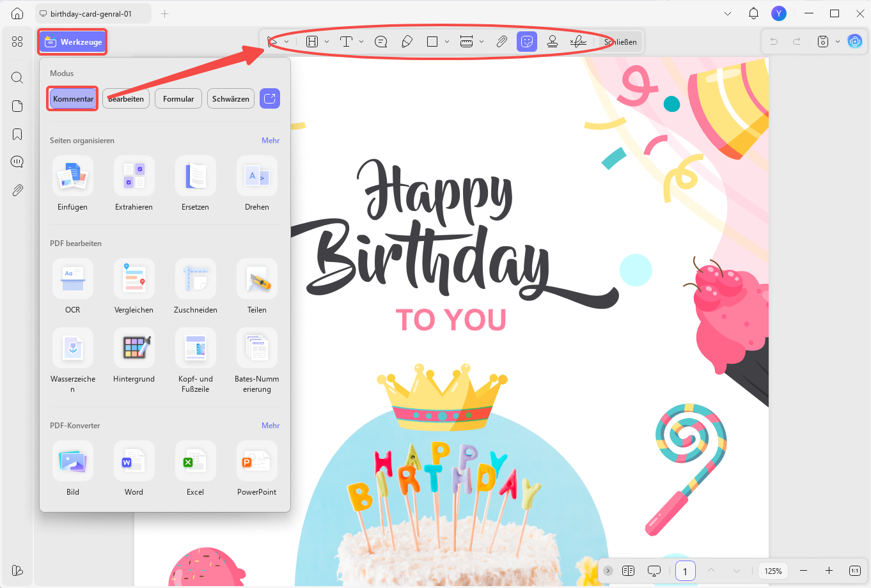Viewport: 871px width, 588px height.
Task: Open the thumbnails grid sidebar icon
Action: tap(17, 42)
